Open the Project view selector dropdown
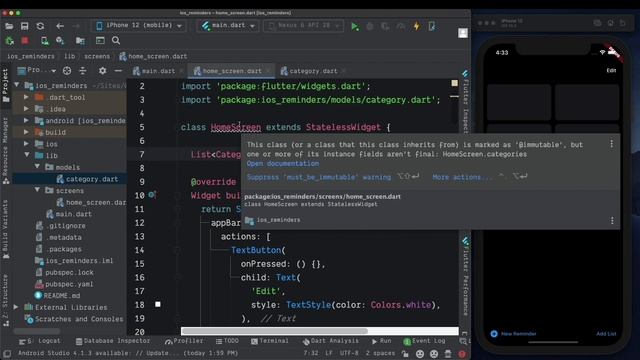Viewport: 640px width, 360px height. pyautogui.click(x=37, y=71)
